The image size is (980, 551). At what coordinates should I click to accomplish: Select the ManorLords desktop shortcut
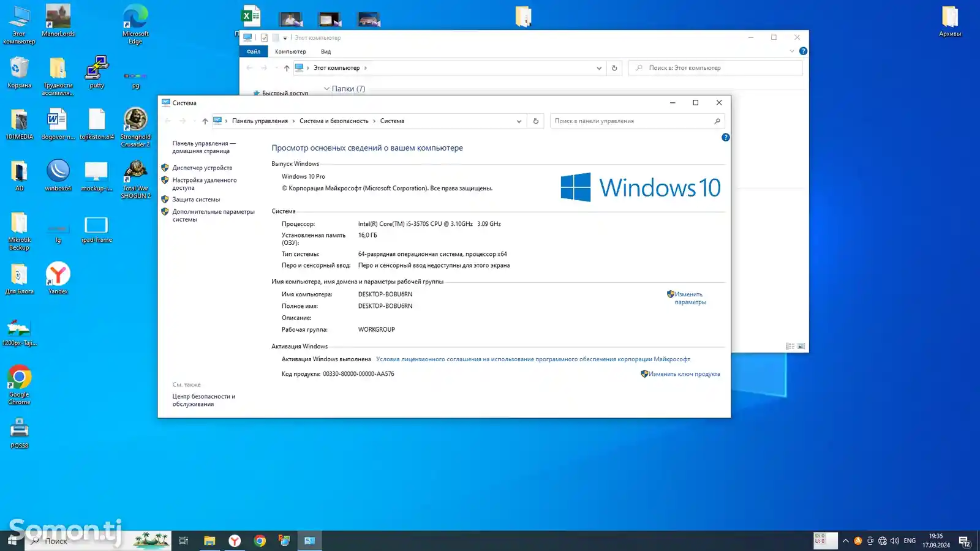[x=58, y=21]
